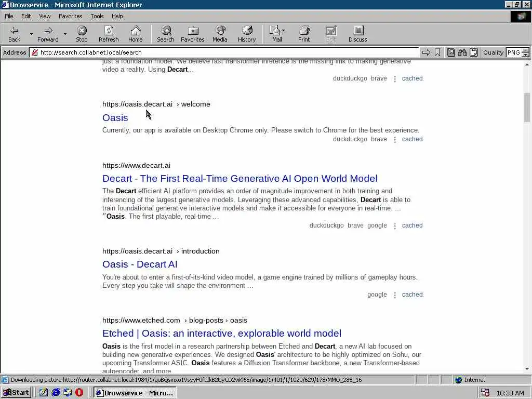The image size is (532, 399).
Task: Open the Favorites toolbar pane
Action: click(x=193, y=34)
